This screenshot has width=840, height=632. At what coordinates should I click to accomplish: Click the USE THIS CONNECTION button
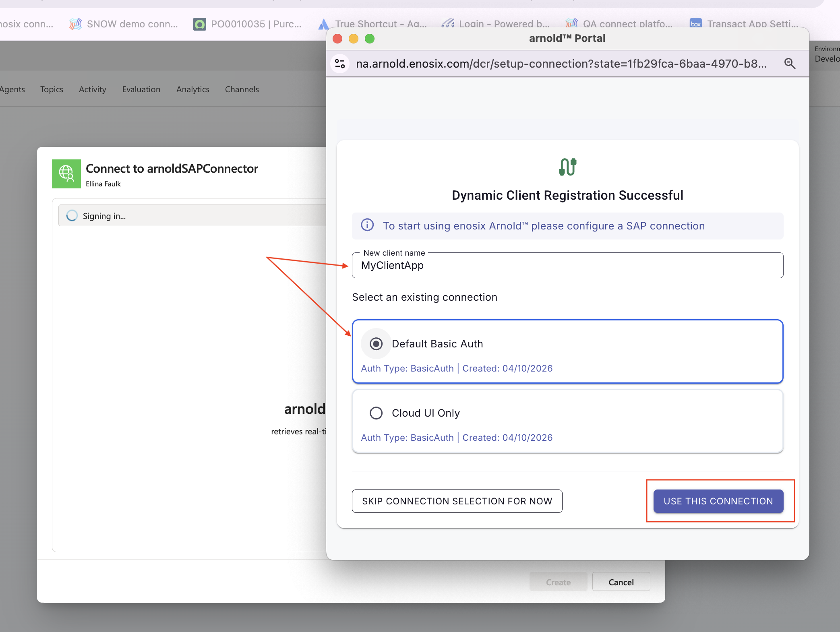click(718, 501)
